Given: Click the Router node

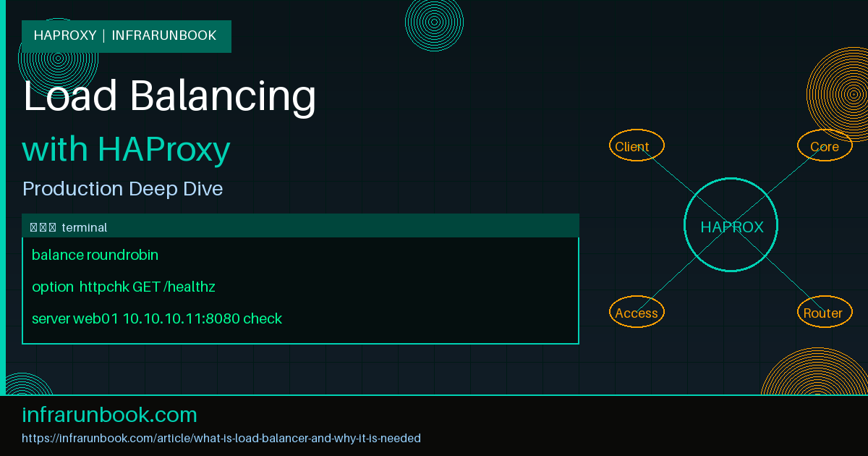Looking at the screenshot, I should 825,312.
